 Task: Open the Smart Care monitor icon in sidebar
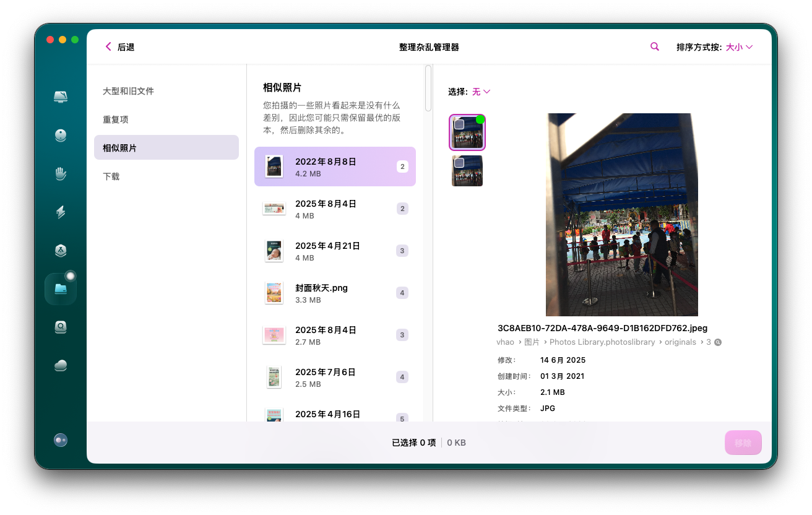pos(61,97)
